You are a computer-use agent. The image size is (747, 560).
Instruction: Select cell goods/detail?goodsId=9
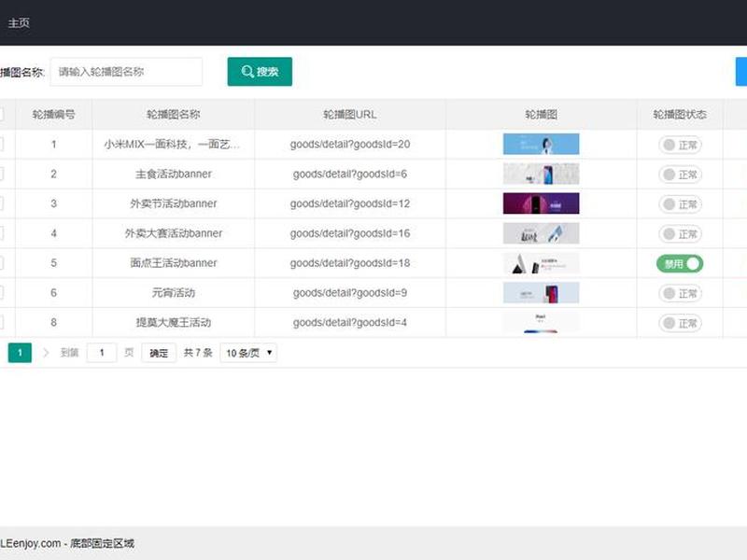350,293
